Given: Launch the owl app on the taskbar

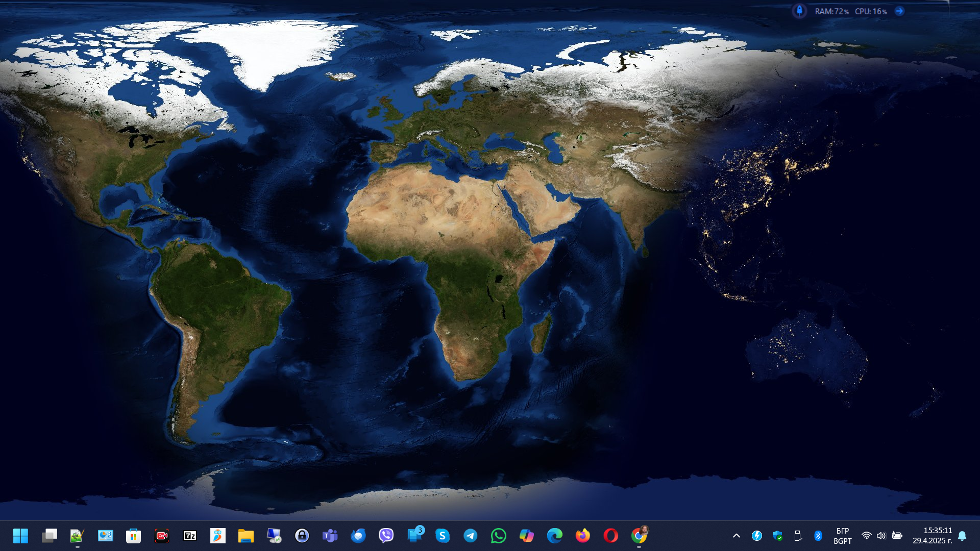Looking at the screenshot, I should click(x=218, y=536).
